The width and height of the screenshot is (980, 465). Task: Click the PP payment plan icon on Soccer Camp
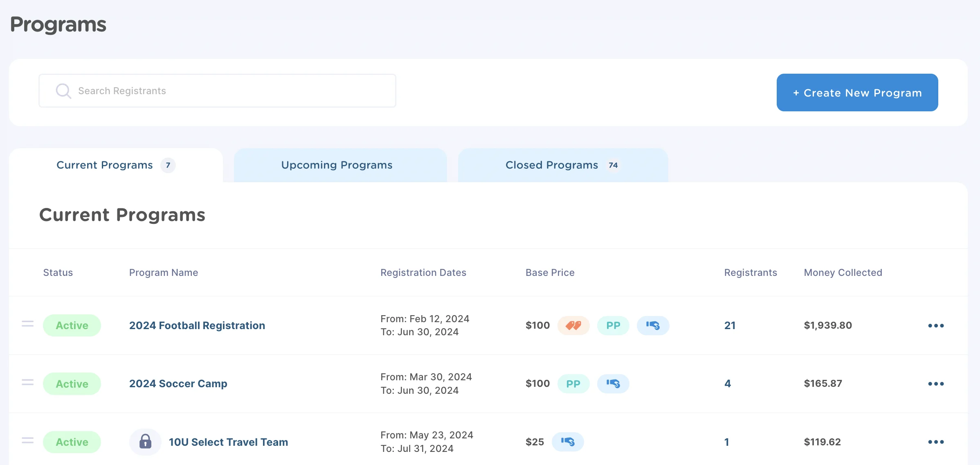point(573,382)
